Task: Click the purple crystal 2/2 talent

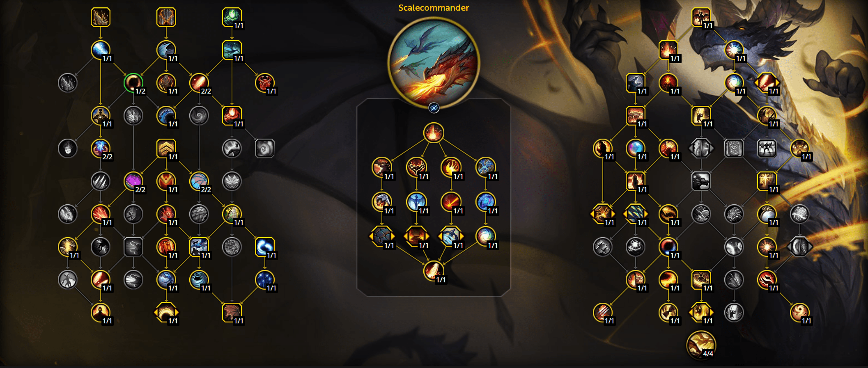Action: pyautogui.click(x=133, y=181)
